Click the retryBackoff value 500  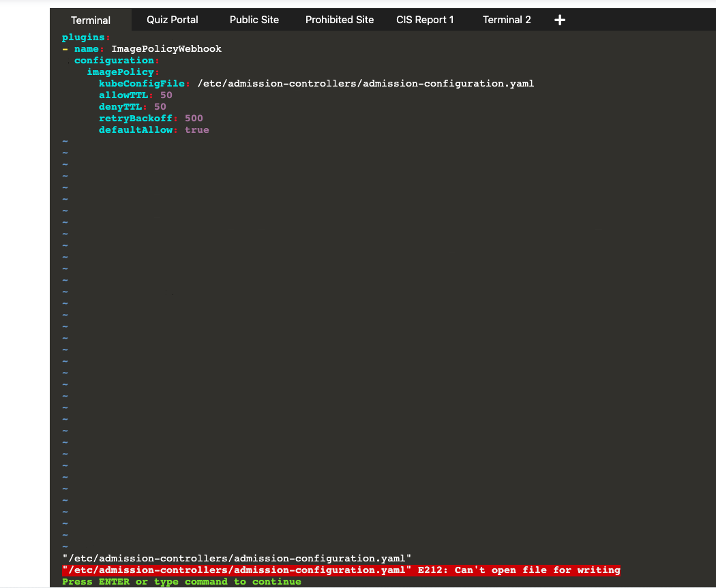[x=194, y=119]
